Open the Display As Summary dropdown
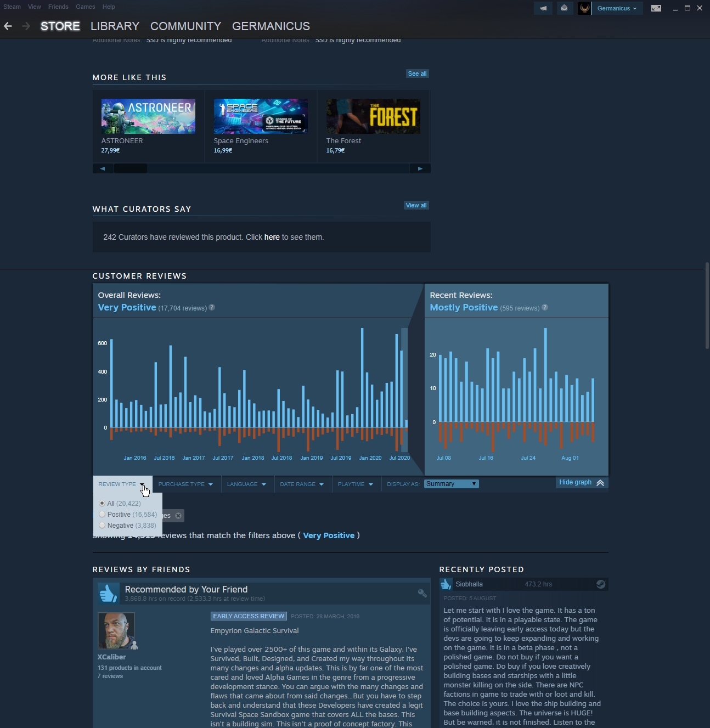Image resolution: width=710 pixels, height=728 pixels. [451, 484]
